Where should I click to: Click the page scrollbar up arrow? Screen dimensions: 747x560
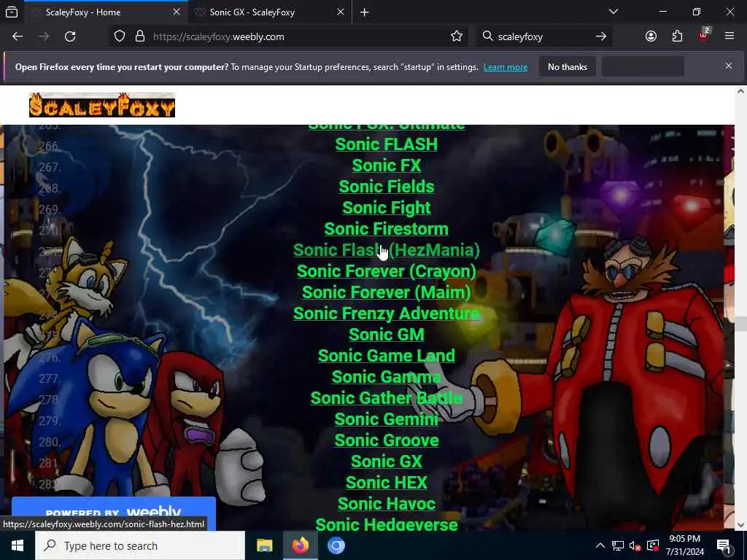point(740,91)
